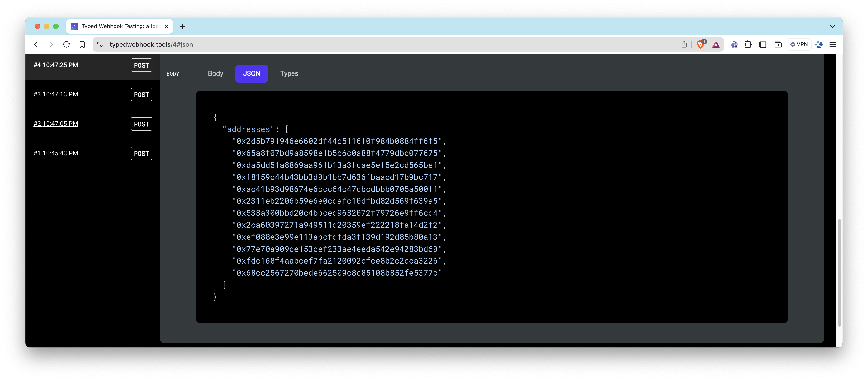Open the purple cloud-lock extension icon
Image resolution: width=868 pixels, height=381 pixels.
734,44
